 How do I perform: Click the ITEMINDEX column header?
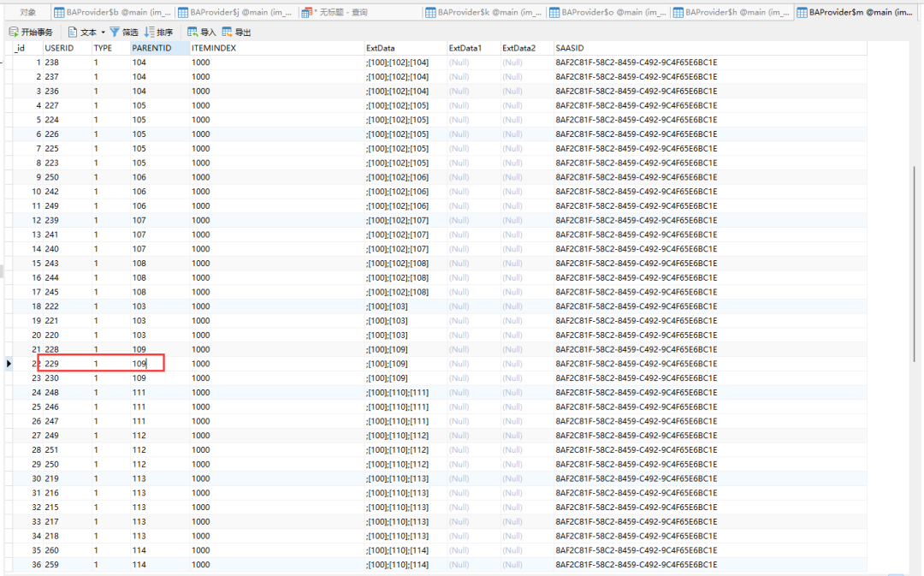(x=277, y=48)
